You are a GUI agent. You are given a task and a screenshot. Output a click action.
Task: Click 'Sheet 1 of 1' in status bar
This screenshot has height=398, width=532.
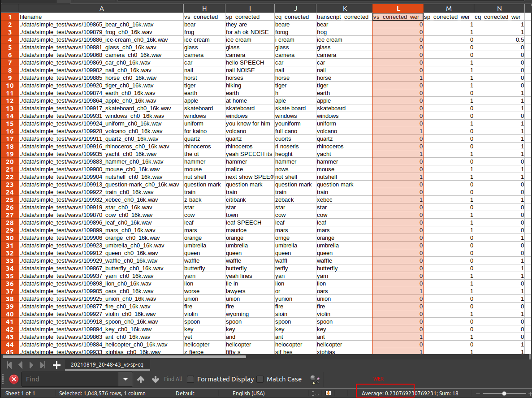(20, 393)
